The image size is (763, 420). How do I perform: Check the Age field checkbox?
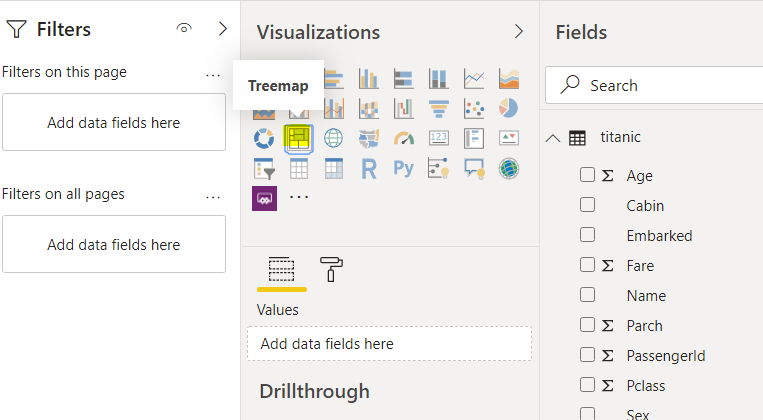(588, 175)
